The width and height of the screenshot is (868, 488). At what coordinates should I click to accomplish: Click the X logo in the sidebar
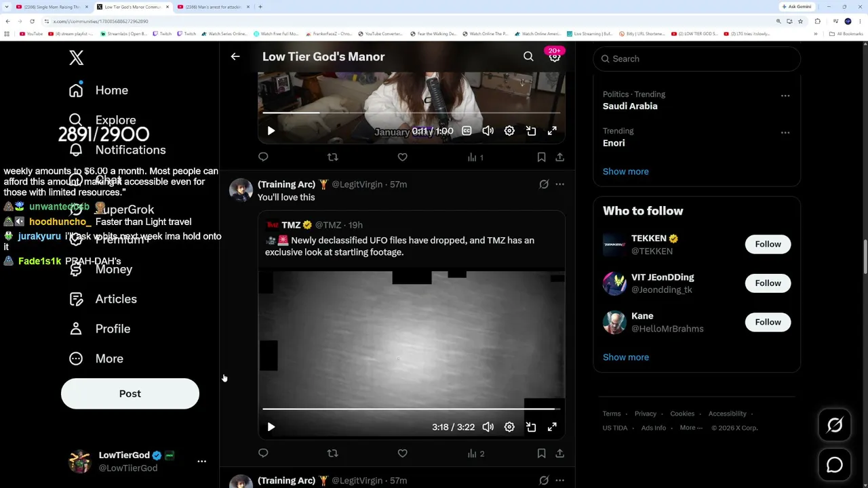(77, 58)
